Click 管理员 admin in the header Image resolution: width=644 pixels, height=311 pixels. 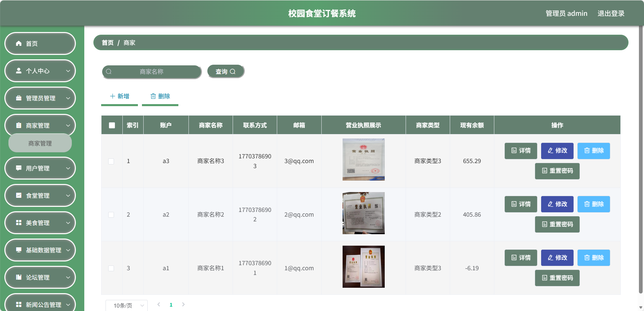click(x=566, y=13)
